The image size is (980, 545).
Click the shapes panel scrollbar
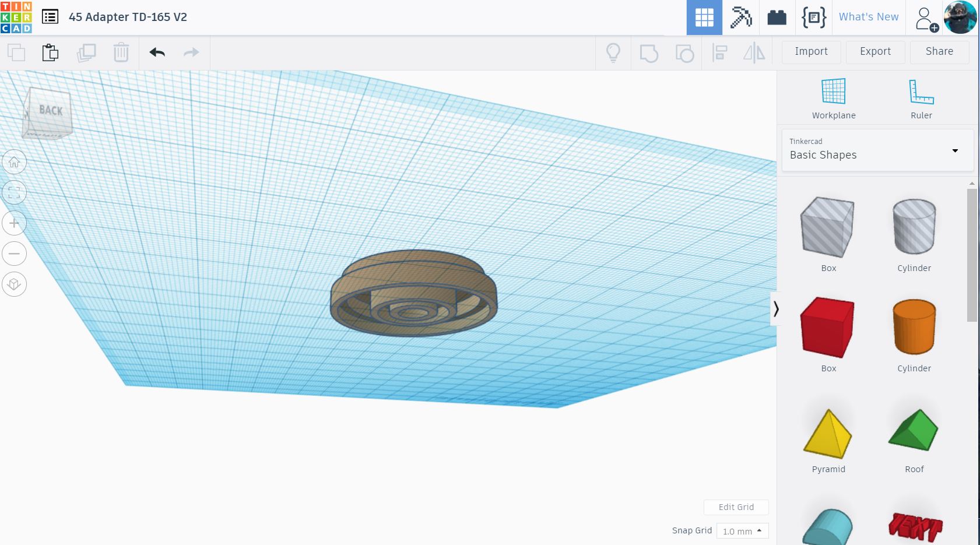(971, 255)
